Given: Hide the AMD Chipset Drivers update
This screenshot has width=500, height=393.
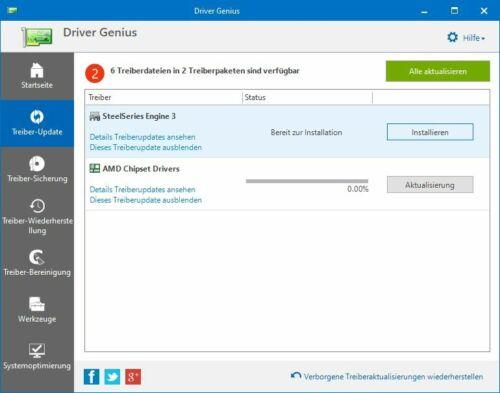Looking at the screenshot, I should pos(146,200).
